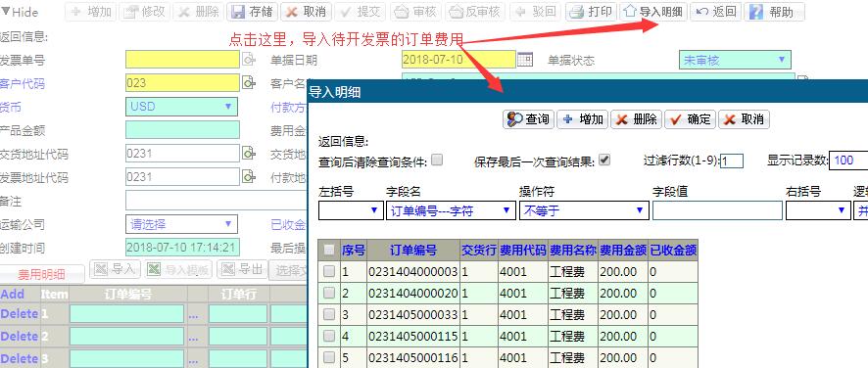Open lookup icon beside 发票地址代码 field
This screenshot has width=868, height=368.
point(249,177)
